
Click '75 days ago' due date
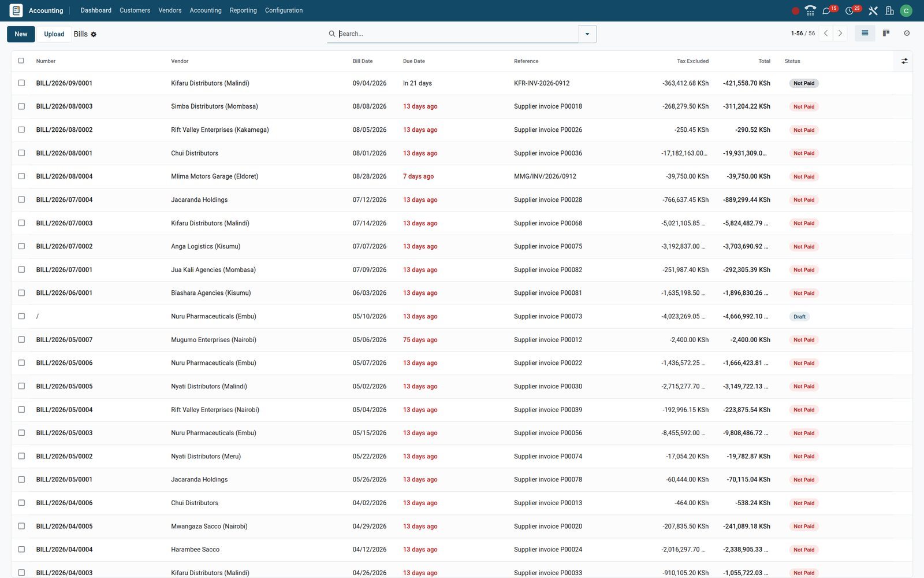point(420,340)
